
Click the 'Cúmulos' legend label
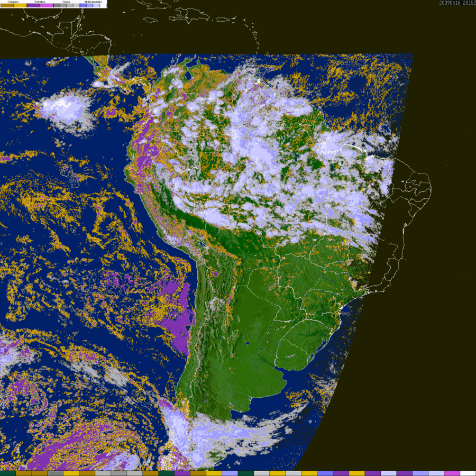[13, 2]
